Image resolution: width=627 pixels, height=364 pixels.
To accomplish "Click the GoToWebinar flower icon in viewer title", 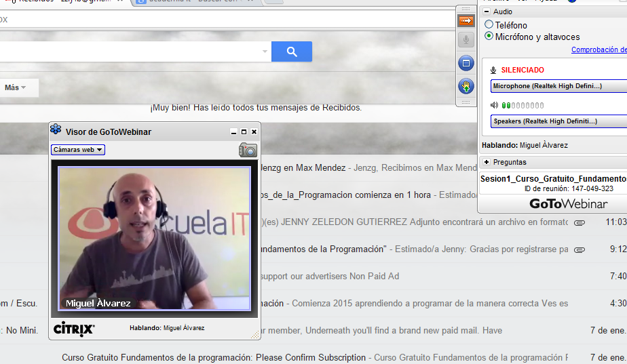I will [x=56, y=131].
